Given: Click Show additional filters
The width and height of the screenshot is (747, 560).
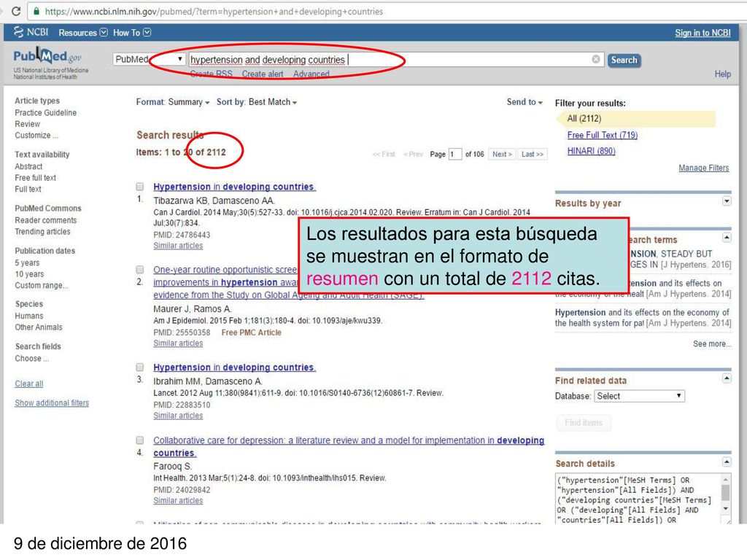Looking at the screenshot, I should (x=52, y=402).
